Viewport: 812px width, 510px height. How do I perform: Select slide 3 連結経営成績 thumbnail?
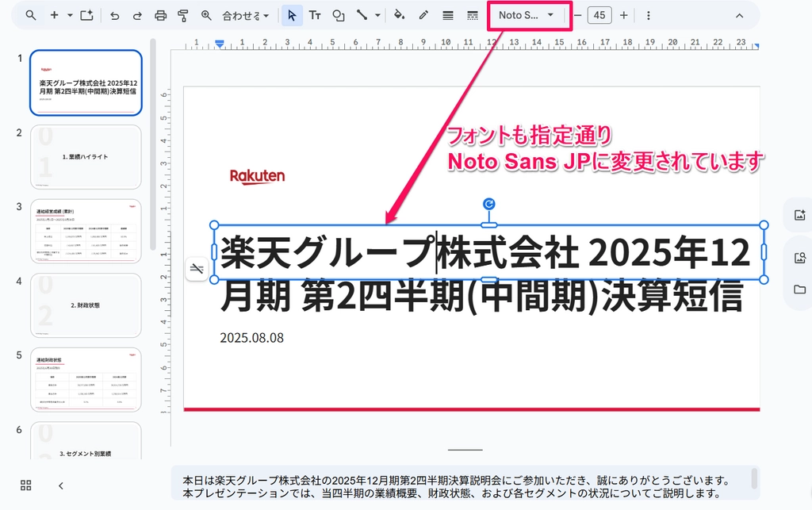point(86,231)
